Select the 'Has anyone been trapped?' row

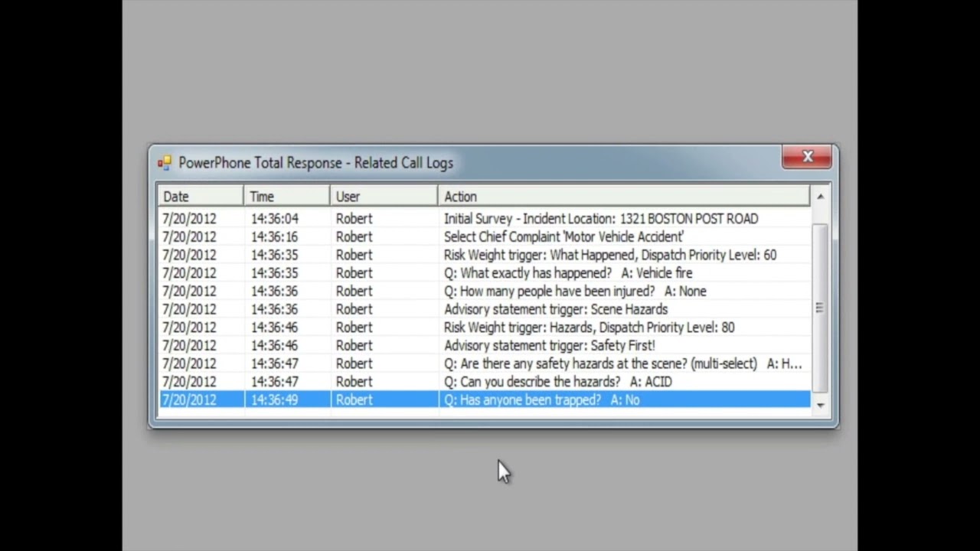[484, 399]
